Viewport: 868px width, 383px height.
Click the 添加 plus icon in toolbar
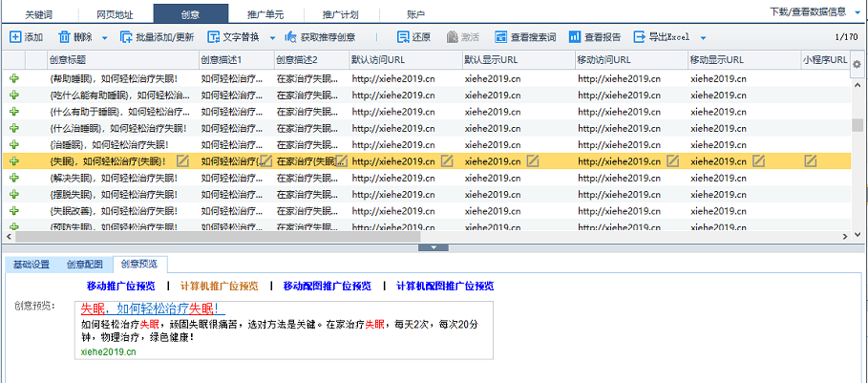16,37
